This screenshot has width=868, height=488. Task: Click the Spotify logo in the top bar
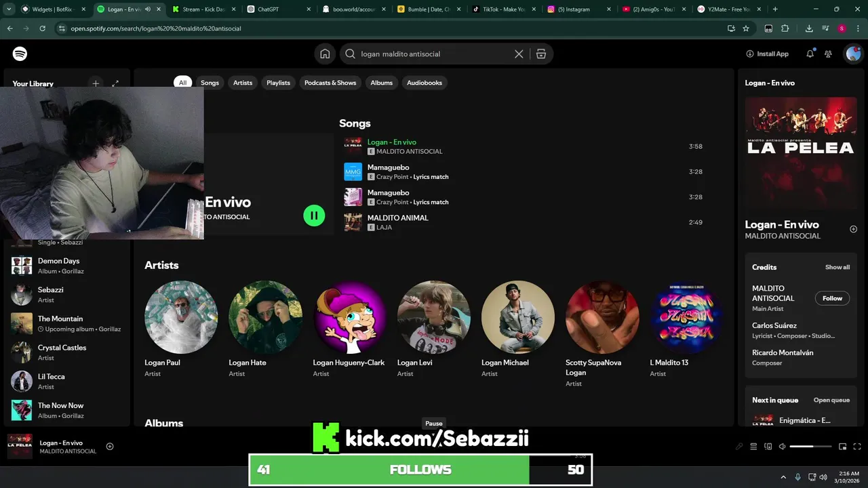coord(20,54)
